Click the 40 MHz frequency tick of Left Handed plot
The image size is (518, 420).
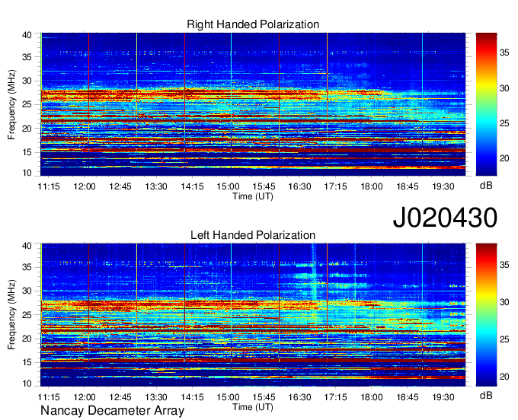click(27, 246)
